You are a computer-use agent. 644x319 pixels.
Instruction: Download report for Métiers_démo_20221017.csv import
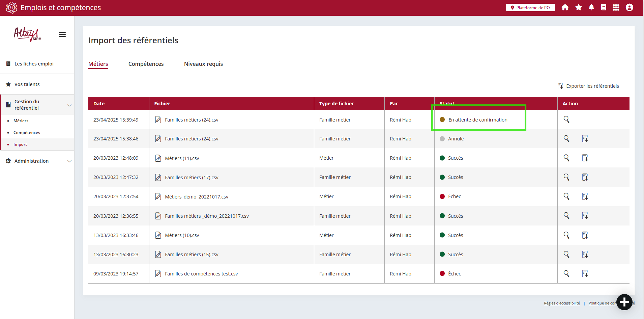coord(585,196)
